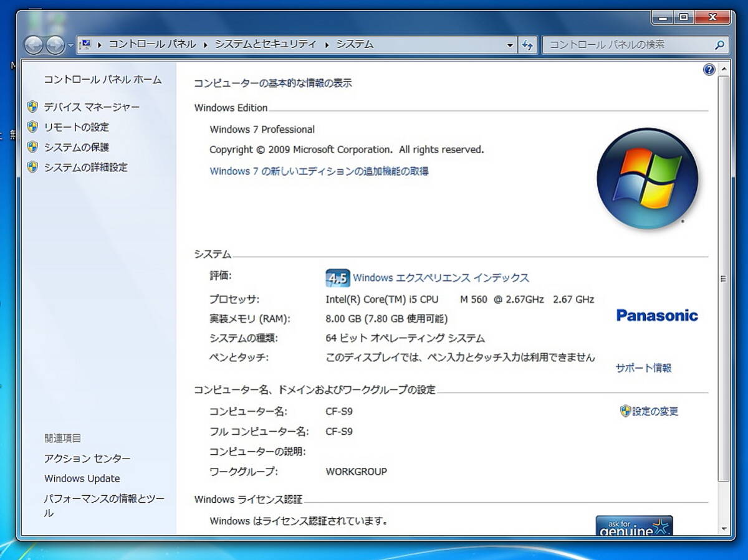Maximize the System window
This screenshot has width=748, height=560.
point(683,17)
